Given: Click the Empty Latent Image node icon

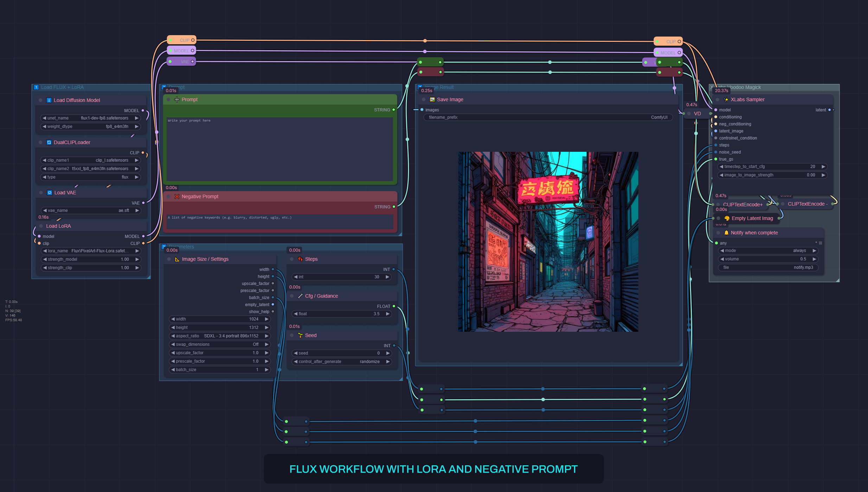Looking at the screenshot, I should 727,218.
